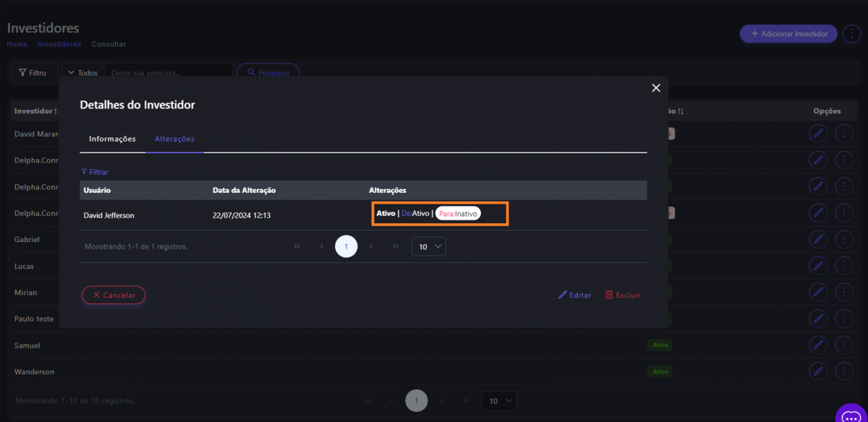Screen dimensions: 868x422
Task: Click the Cancelar button
Action: [x=114, y=295]
